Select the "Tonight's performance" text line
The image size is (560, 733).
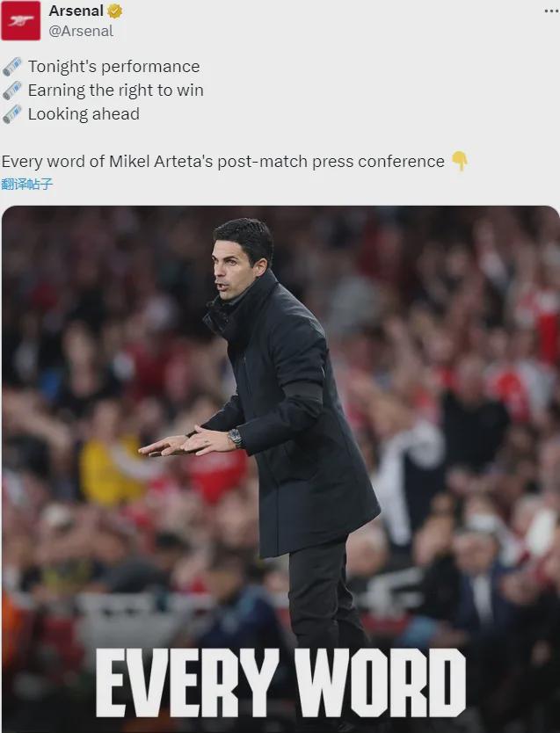[113, 67]
